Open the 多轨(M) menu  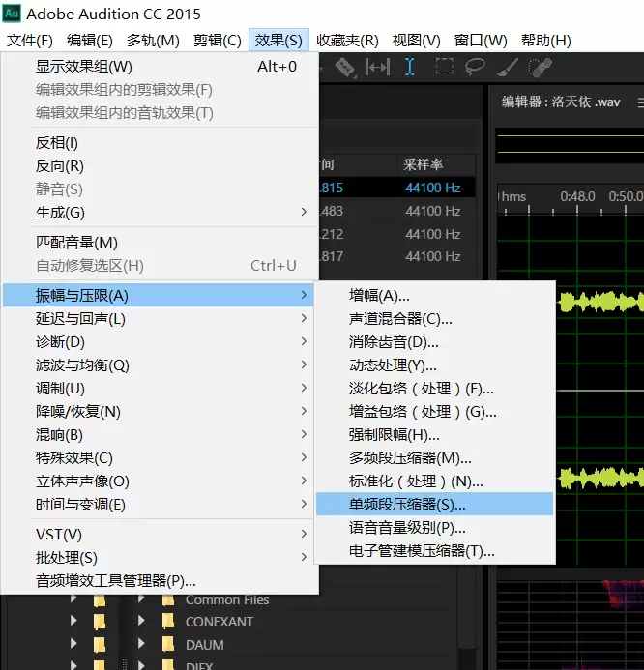[153, 41]
